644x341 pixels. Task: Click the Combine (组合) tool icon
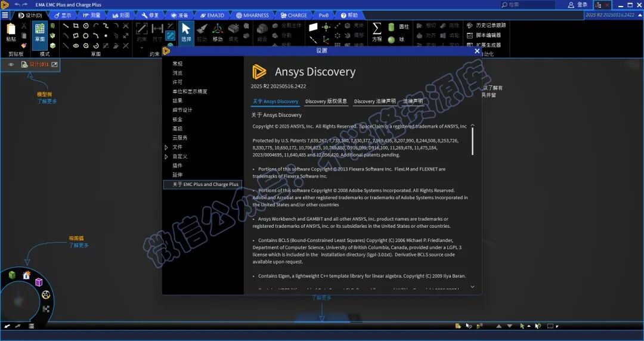[x=262, y=29]
